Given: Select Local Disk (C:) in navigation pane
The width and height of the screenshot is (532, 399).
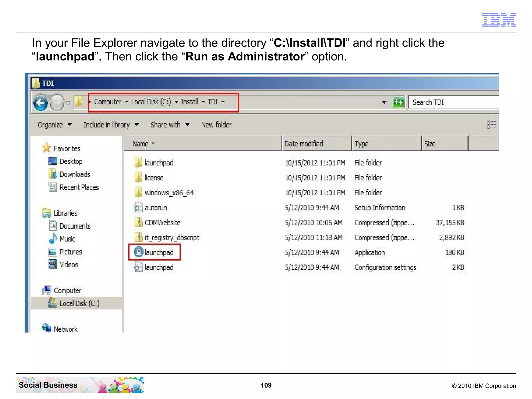Looking at the screenshot, I should pos(79,303).
